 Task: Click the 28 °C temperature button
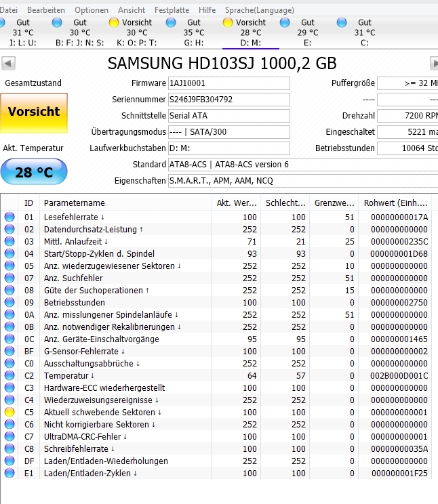(34, 171)
